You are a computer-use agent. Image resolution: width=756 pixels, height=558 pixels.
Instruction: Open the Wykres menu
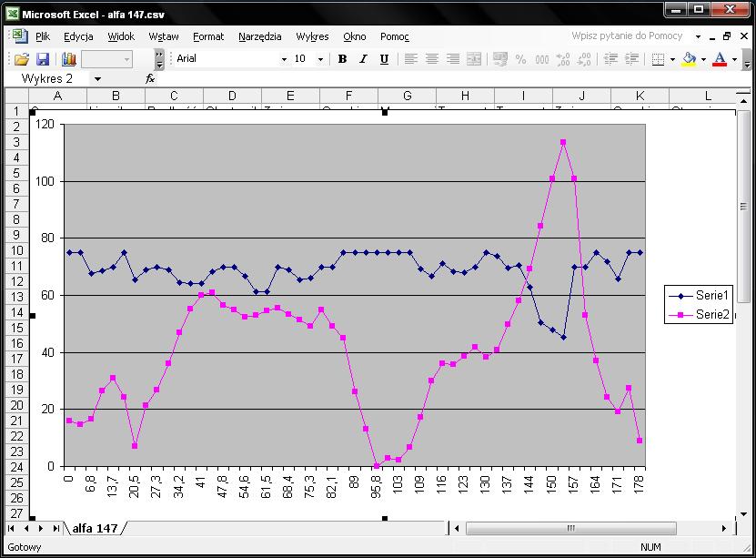[312, 36]
